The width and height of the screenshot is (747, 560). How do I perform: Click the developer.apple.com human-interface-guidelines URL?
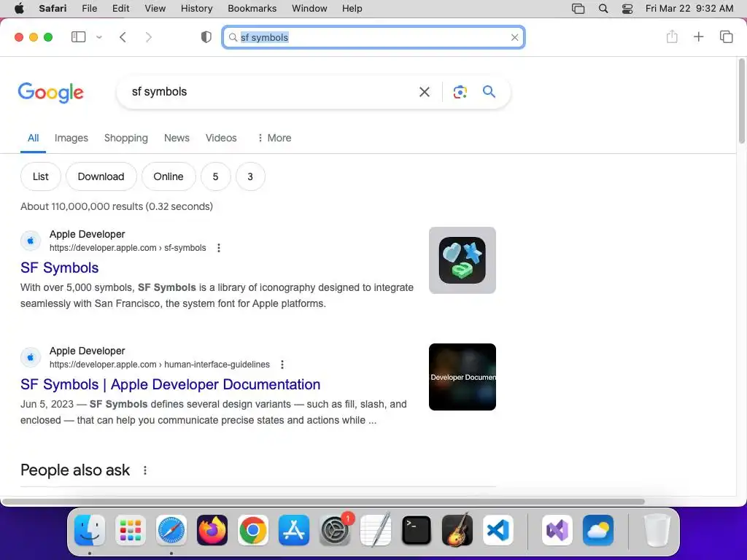pos(160,365)
